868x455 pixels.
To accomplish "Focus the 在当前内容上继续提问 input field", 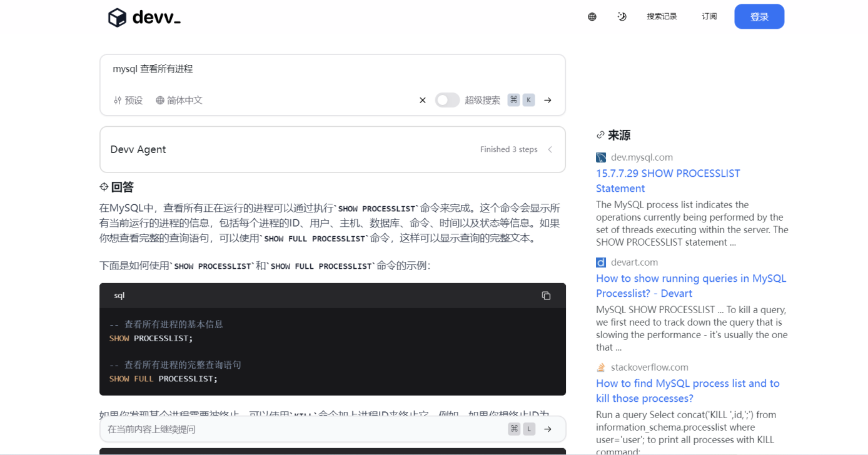I will [300, 429].
